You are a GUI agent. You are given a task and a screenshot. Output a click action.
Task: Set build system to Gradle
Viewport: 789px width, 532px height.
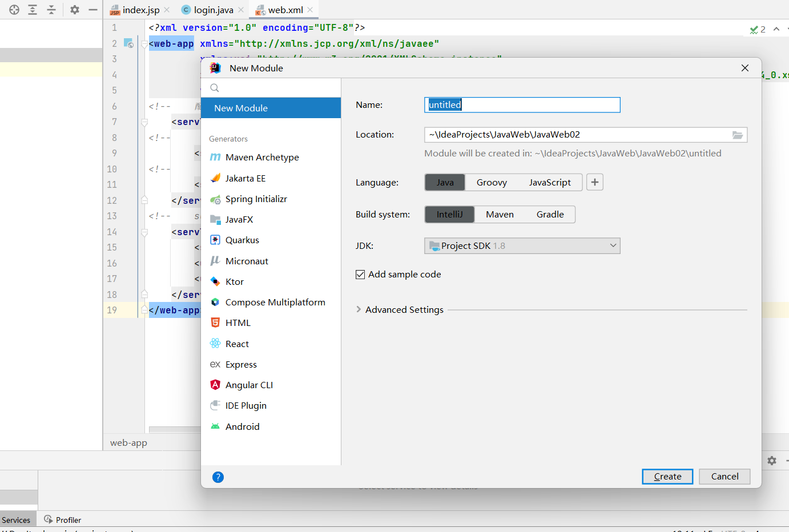pos(550,214)
